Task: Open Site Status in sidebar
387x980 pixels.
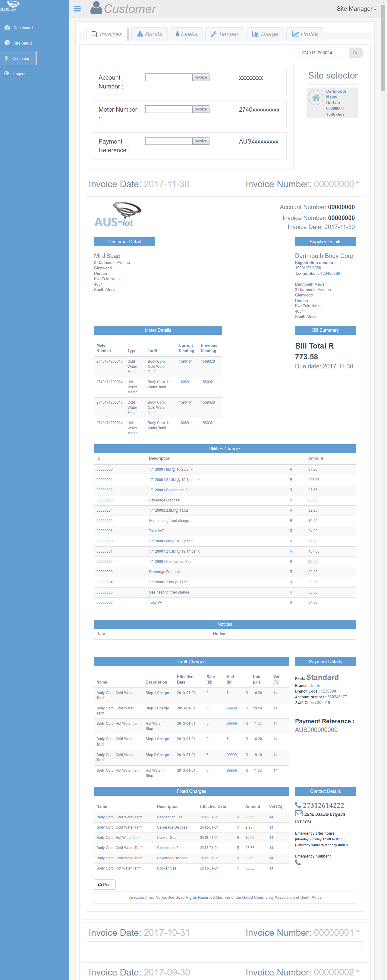Action: [23, 43]
